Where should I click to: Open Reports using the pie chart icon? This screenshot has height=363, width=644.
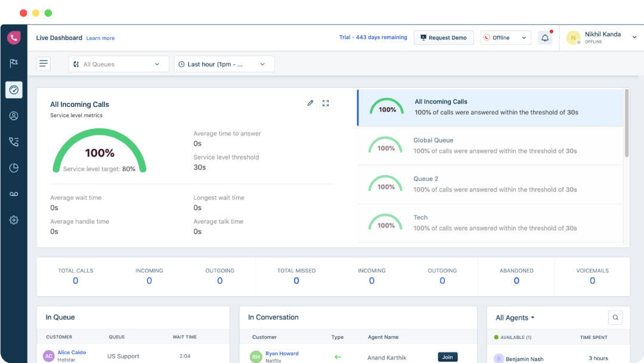[14, 168]
